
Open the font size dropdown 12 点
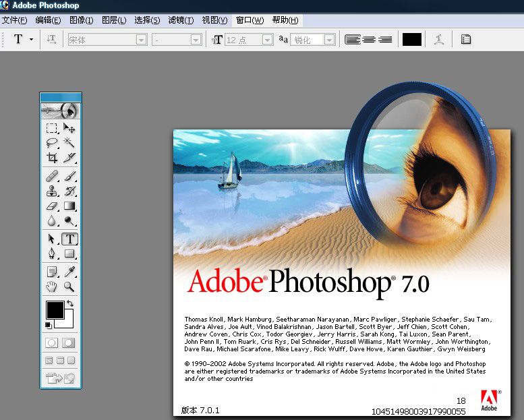coord(267,40)
